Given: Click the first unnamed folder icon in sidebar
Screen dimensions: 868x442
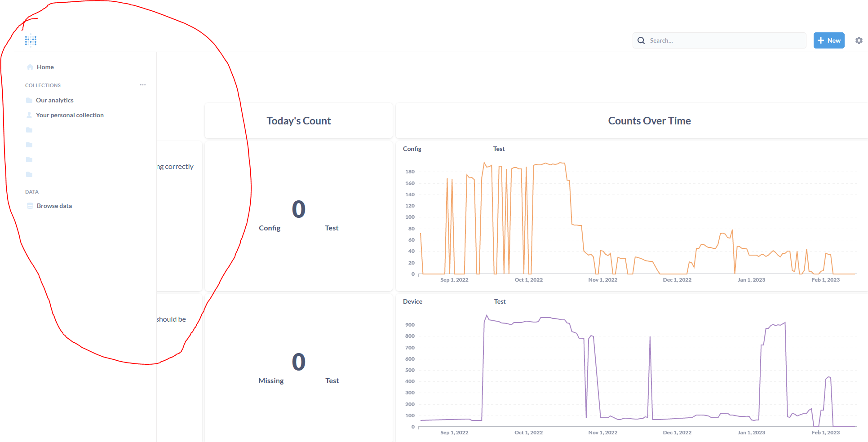Looking at the screenshot, I should click(x=29, y=130).
